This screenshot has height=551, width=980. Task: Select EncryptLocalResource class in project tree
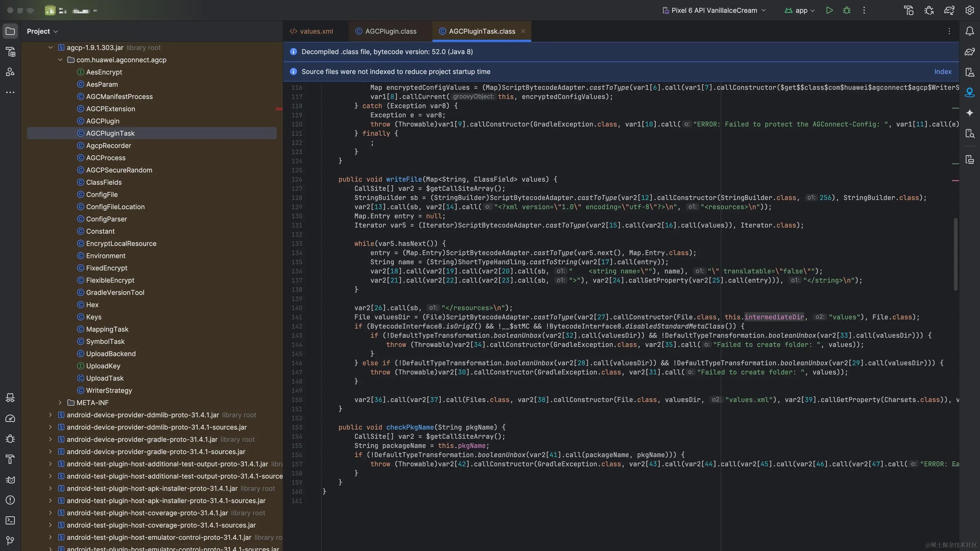[x=121, y=243]
